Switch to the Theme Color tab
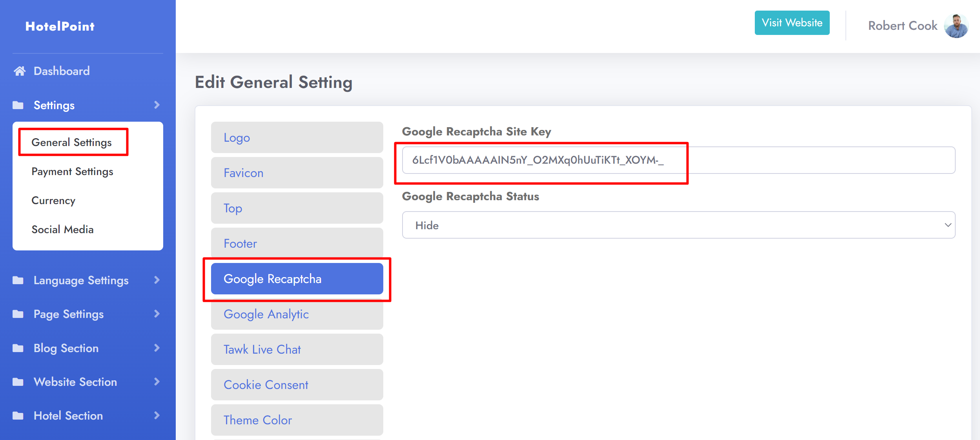Viewport: 980px width, 440px height. tap(297, 420)
